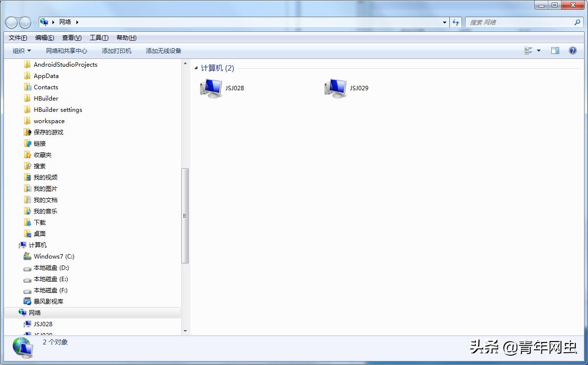Collapse the 计算机 (2) group
The height and width of the screenshot is (365, 588).
[x=196, y=68]
